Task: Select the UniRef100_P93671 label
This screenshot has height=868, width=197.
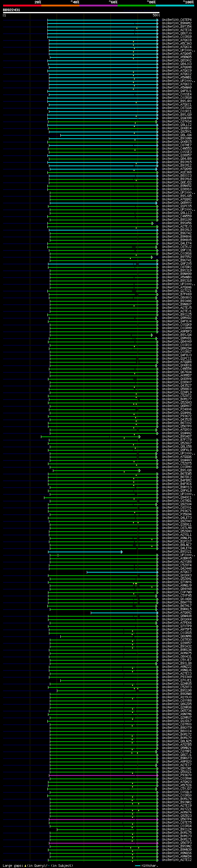Action: point(177,511)
